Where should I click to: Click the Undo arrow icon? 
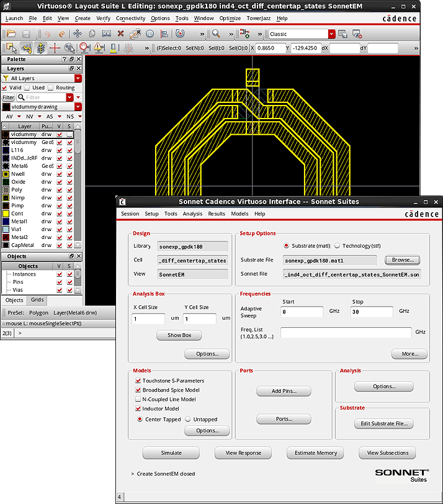point(47,34)
